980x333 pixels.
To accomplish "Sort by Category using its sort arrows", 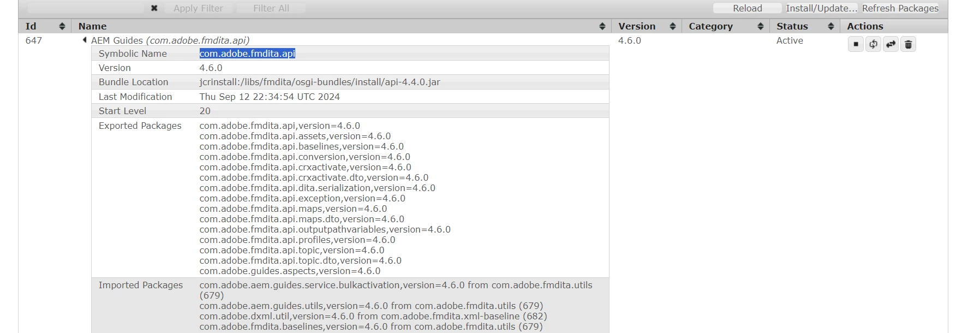I will point(761,26).
